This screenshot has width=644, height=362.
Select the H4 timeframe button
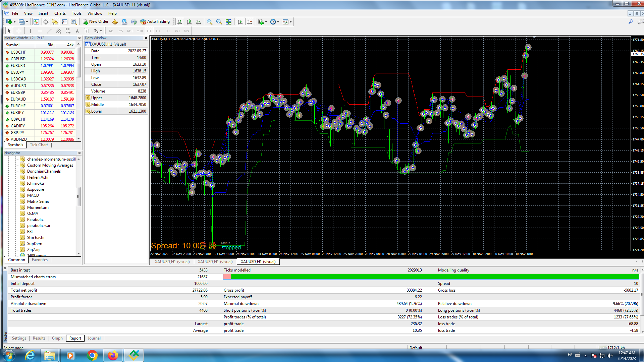pyautogui.click(x=158, y=31)
